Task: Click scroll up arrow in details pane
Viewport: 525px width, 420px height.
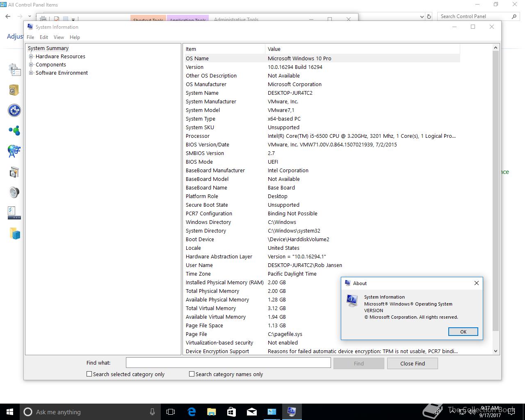Action: 495,48
